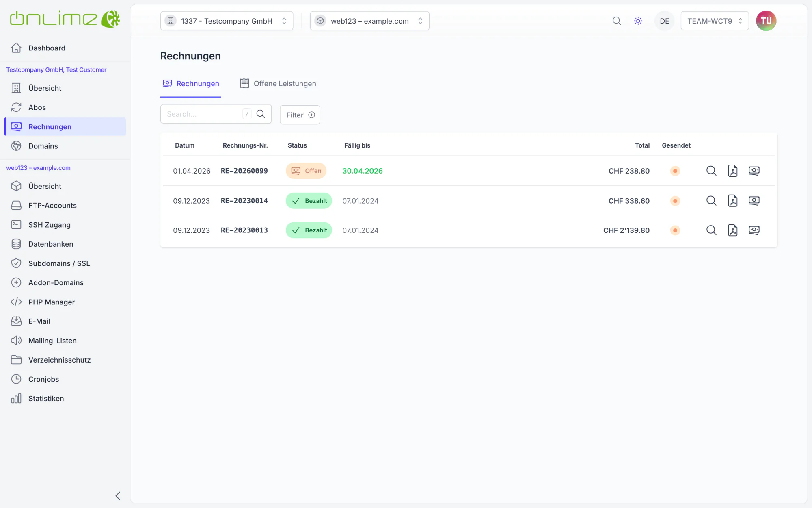Image resolution: width=812 pixels, height=508 pixels.
Task: Click Gesendet status dot for RE-20260099
Action: point(675,171)
